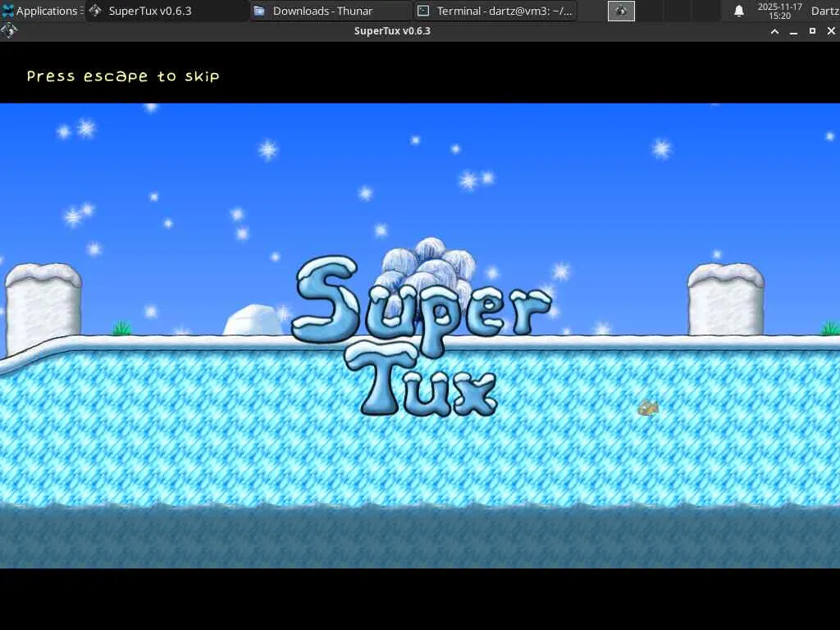Click the panel clock showing 2025-11-17
Viewport: 840px width, 630px height.
pos(779,11)
